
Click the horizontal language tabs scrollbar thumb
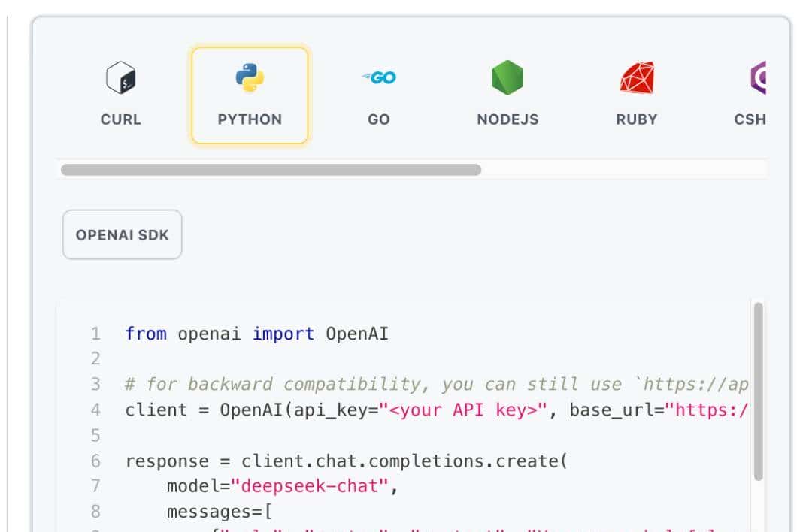(271, 170)
